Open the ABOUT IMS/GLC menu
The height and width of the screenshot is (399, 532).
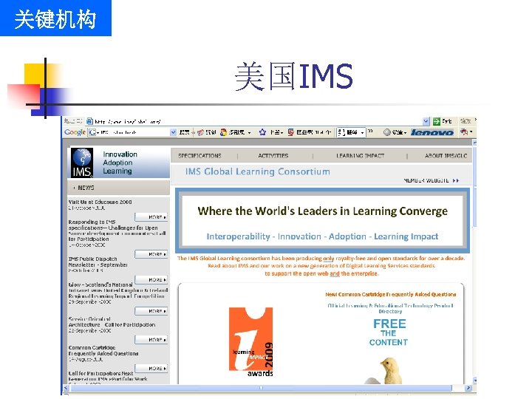(446, 156)
